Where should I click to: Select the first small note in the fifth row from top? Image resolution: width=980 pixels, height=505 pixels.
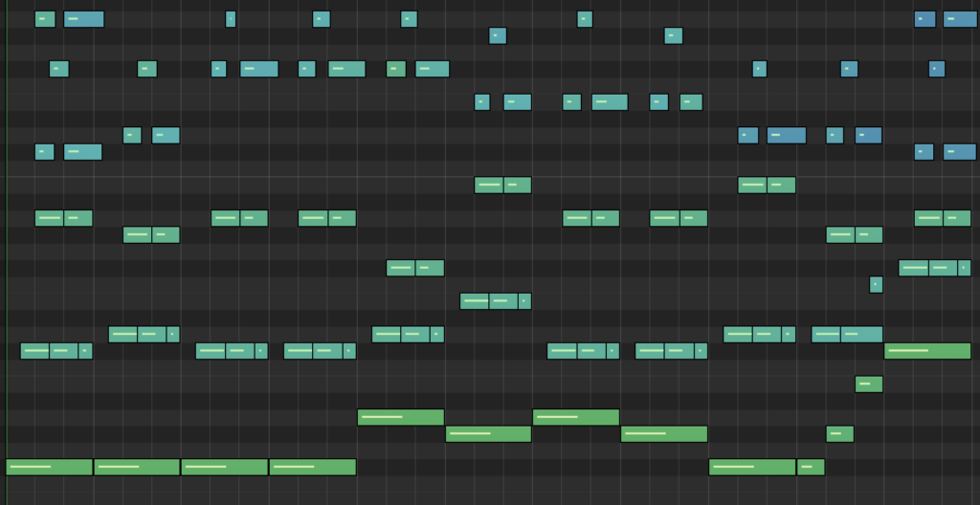132,135
